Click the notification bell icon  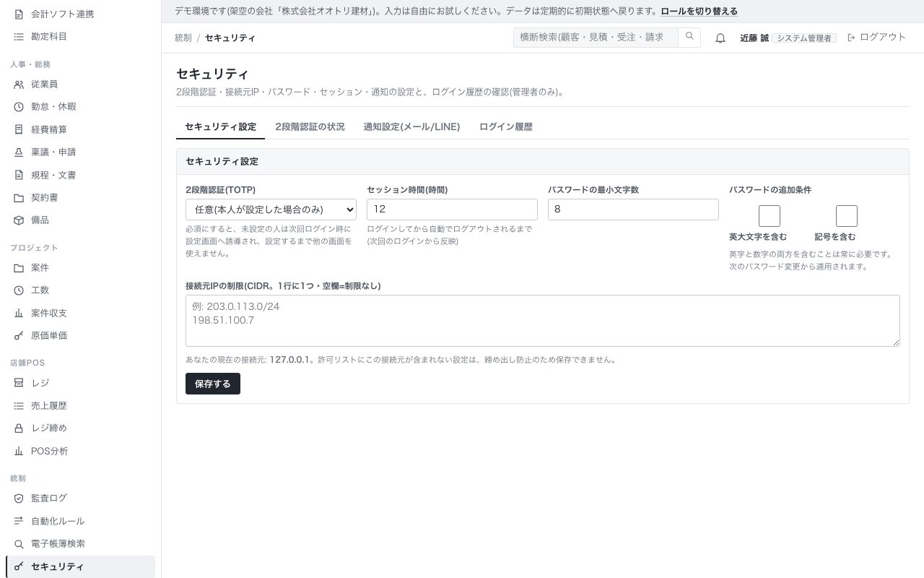click(720, 38)
